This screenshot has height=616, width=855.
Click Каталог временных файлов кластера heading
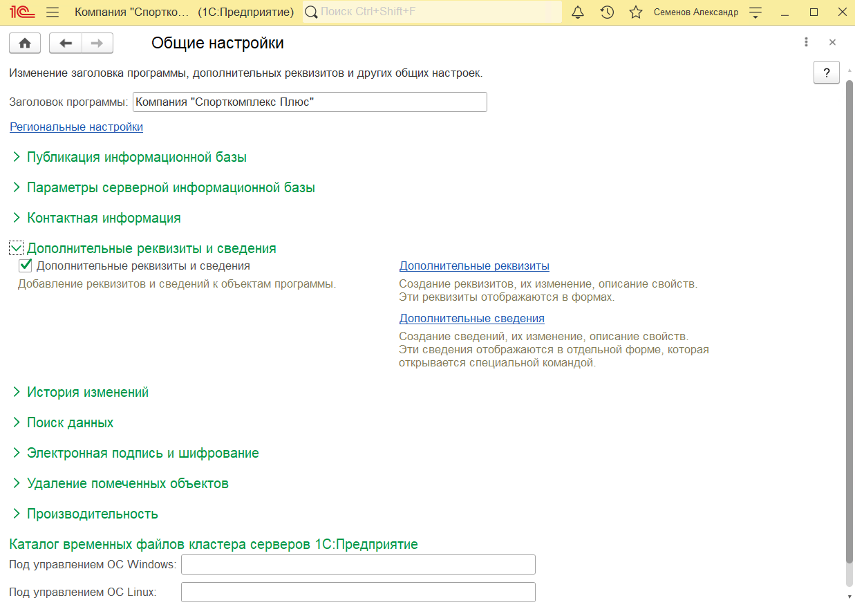[214, 544]
